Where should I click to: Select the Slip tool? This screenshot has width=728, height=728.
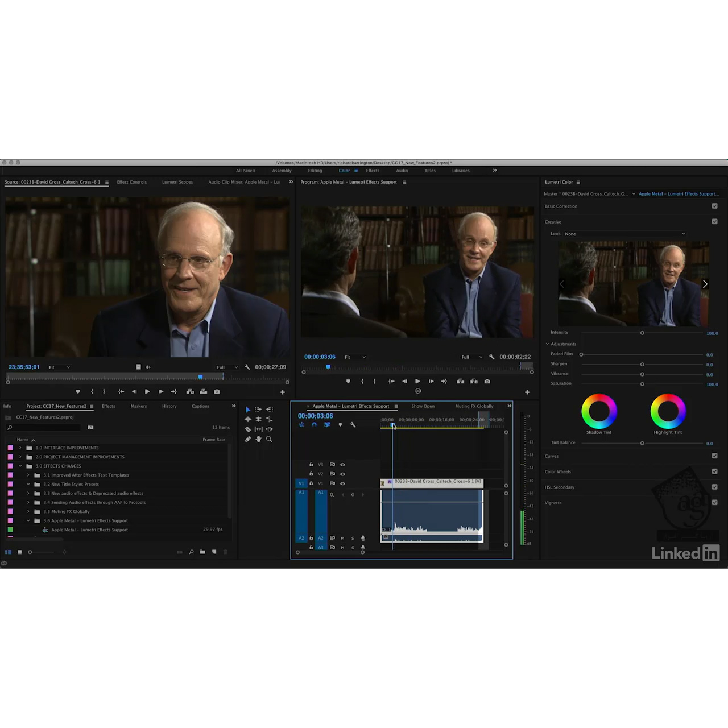[x=258, y=429]
